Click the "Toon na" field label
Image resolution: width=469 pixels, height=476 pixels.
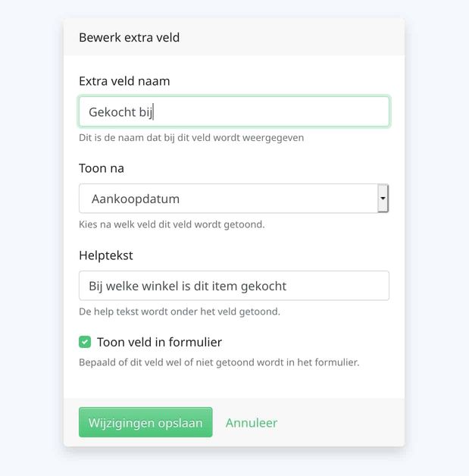102,168
